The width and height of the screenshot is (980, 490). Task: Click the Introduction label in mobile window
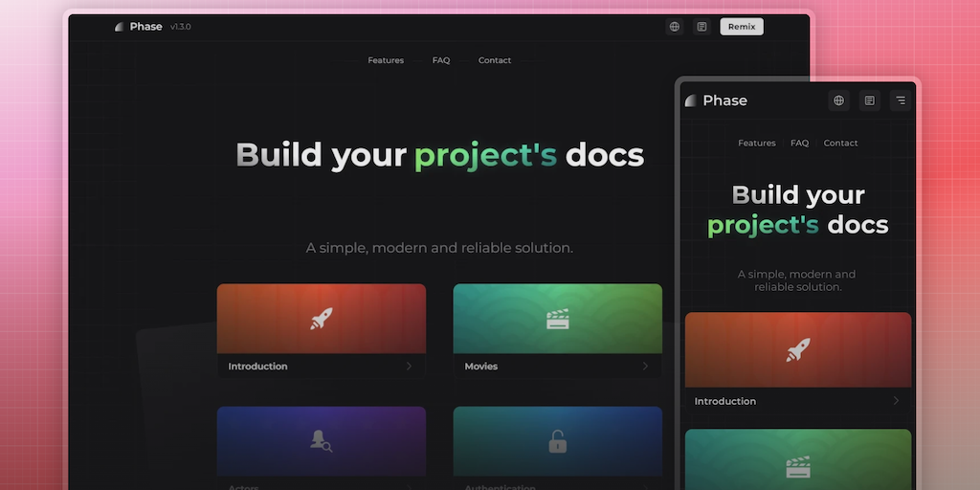[x=725, y=401]
